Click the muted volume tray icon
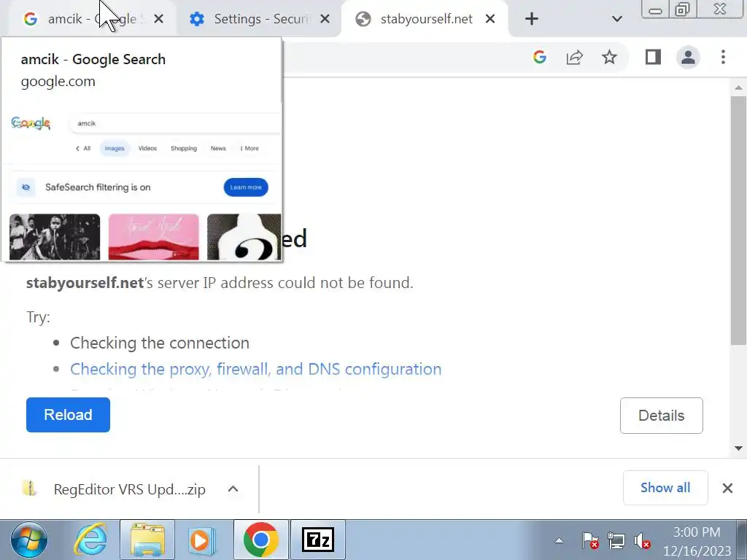 coord(642,541)
